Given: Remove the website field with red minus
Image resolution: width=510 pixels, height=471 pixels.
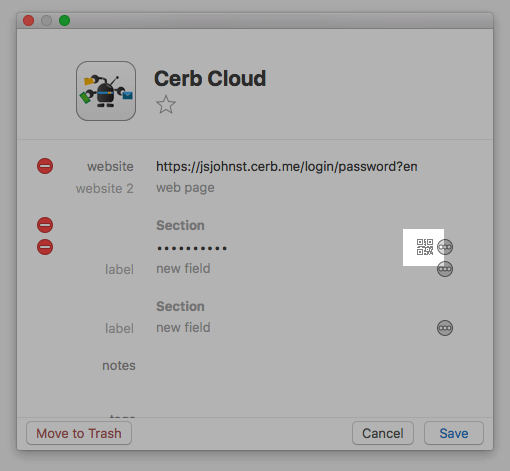Looking at the screenshot, I should click(x=45, y=166).
